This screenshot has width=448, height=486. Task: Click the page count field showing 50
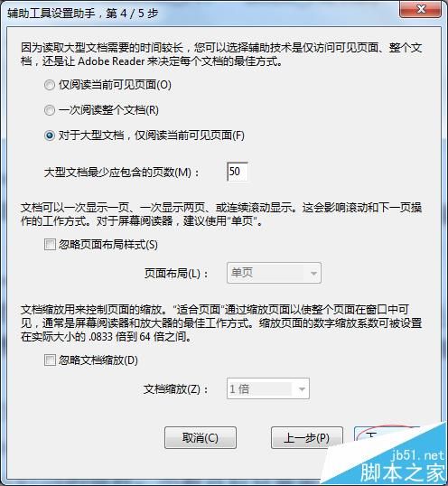pyautogui.click(x=238, y=172)
